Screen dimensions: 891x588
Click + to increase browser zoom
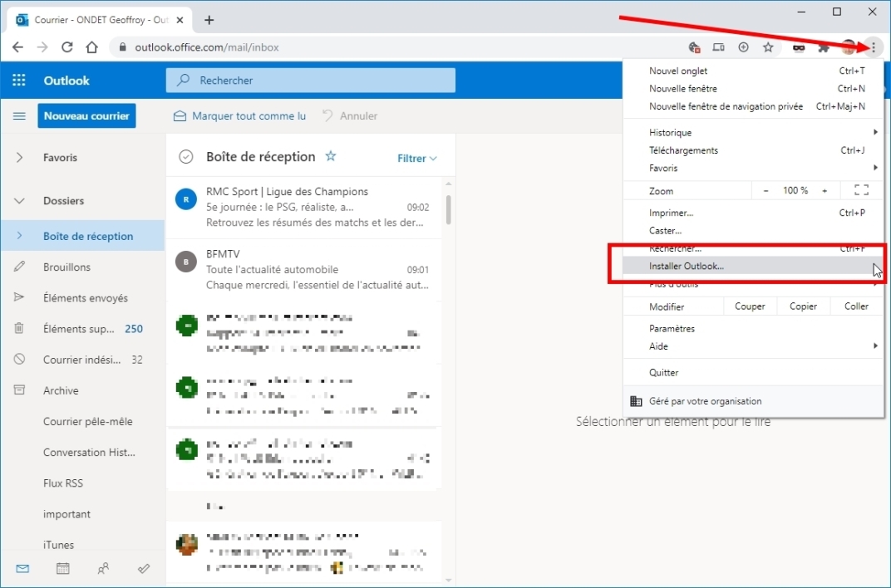825,190
